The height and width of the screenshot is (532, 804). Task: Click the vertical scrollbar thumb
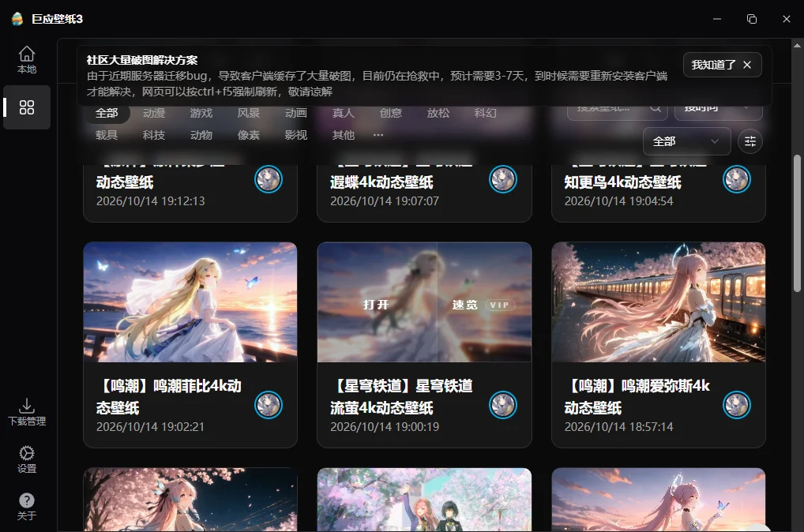(x=797, y=223)
